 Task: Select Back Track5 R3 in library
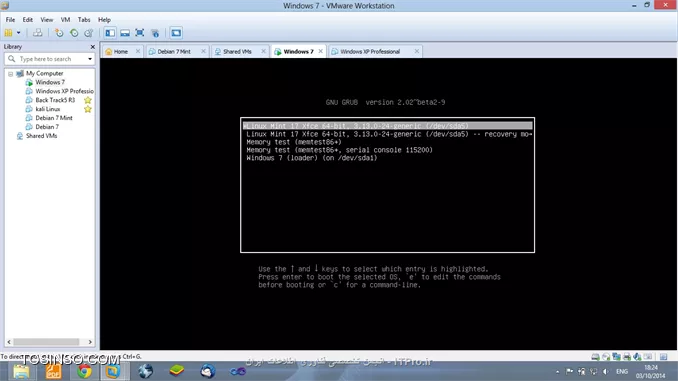click(55, 100)
